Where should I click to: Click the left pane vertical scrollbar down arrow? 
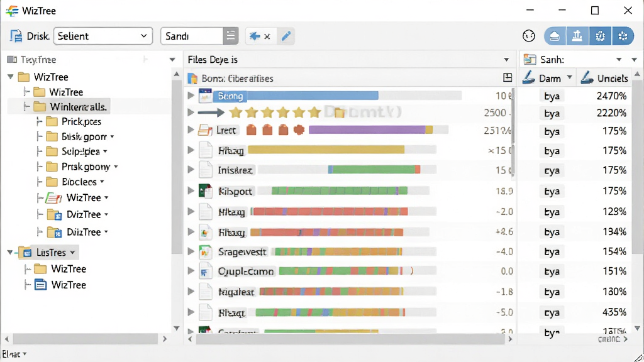tap(176, 328)
